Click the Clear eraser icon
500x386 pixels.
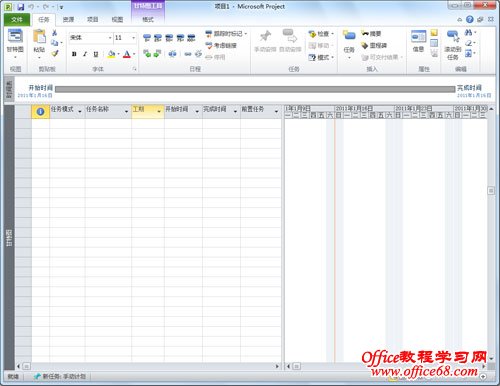click(469, 43)
